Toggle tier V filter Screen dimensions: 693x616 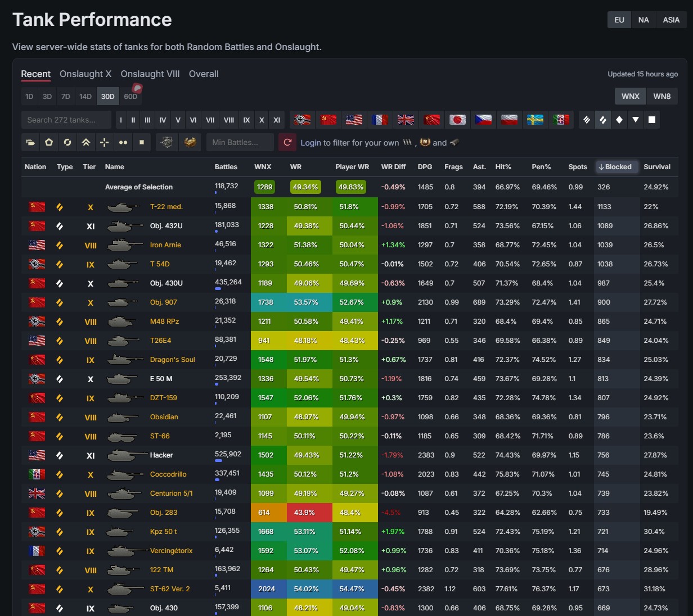pyautogui.click(x=178, y=120)
